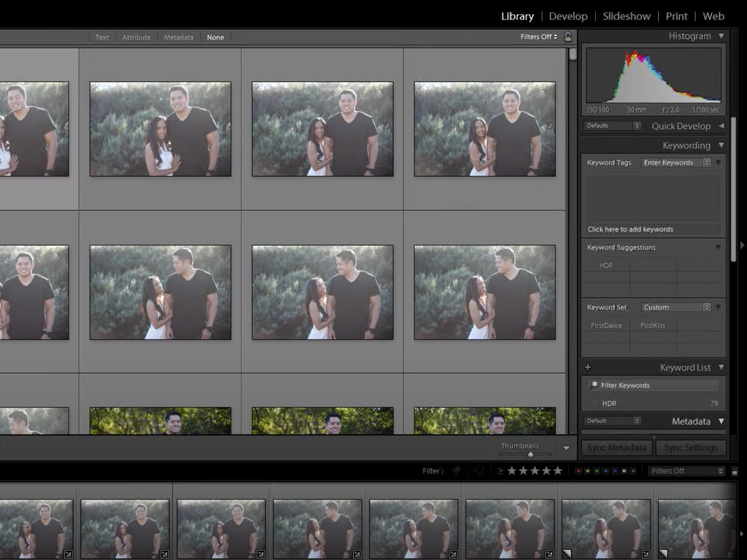Toggle the filmstrip filter switch at far right
Viewport: 747px width, 560px height.
735,472
